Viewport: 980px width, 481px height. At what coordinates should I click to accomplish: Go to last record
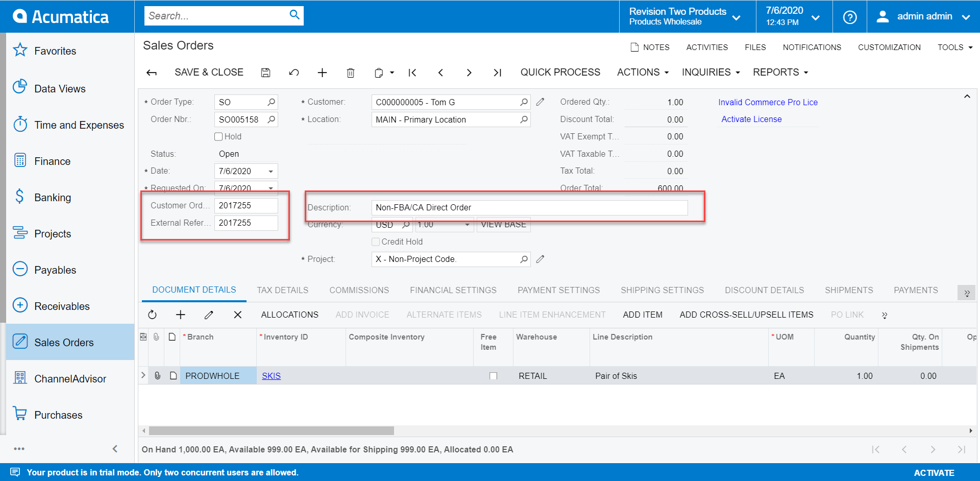[x=497, y=73]
